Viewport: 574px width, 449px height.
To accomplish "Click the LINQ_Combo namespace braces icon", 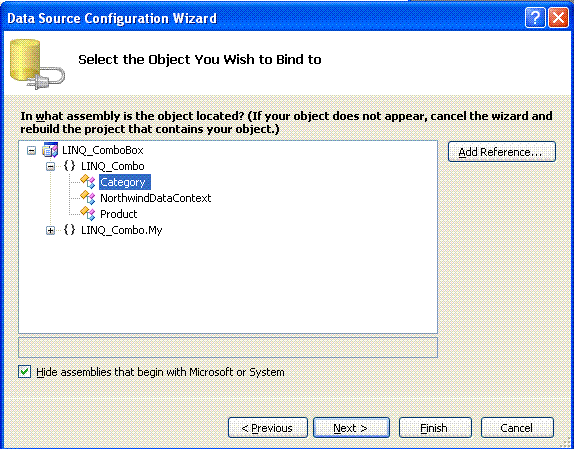I will point(69,166).
